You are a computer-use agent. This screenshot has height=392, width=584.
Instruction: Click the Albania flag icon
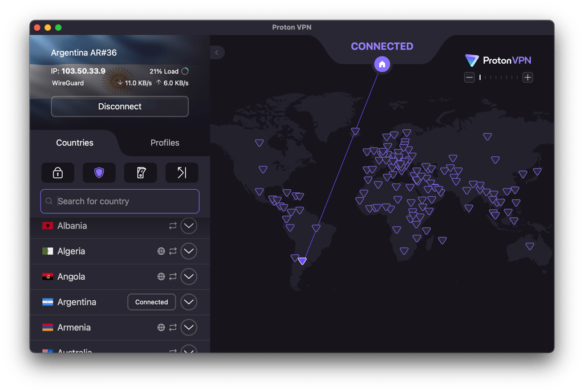[48, 226]
